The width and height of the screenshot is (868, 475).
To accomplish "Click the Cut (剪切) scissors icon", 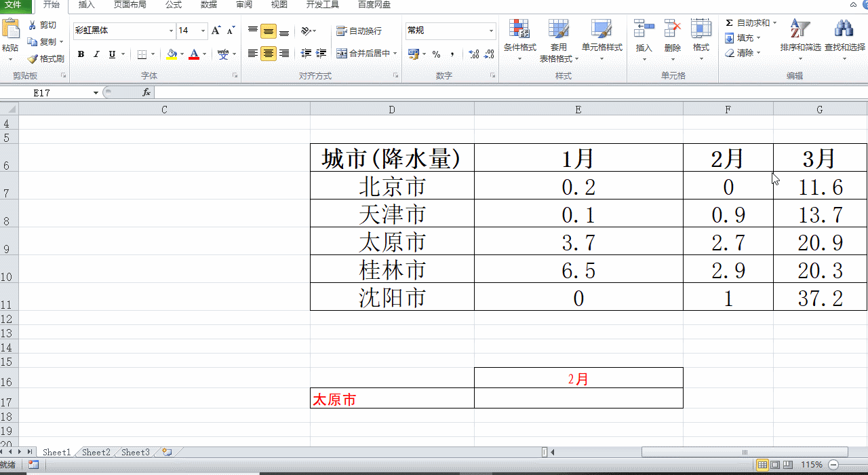I will click(33, 25).
